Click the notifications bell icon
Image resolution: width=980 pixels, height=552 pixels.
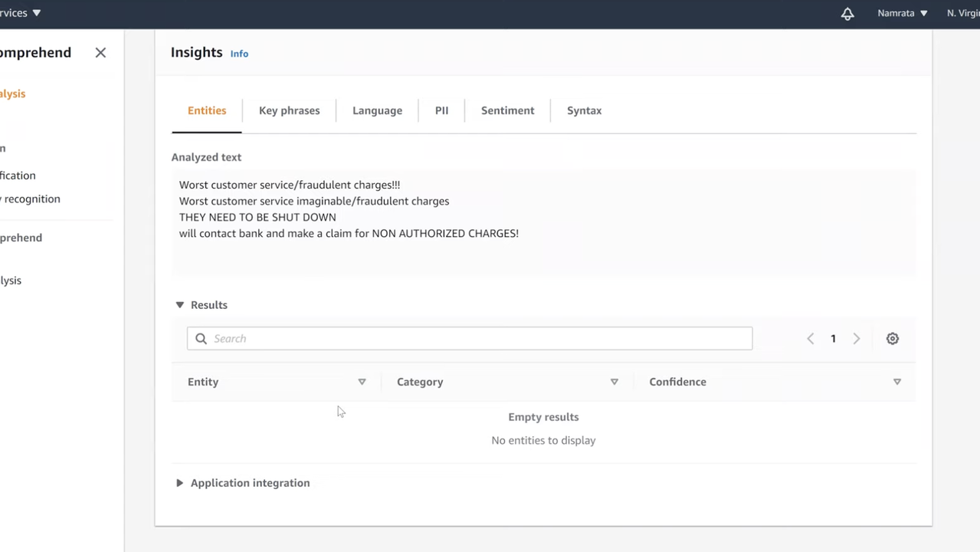pos(847,14)
